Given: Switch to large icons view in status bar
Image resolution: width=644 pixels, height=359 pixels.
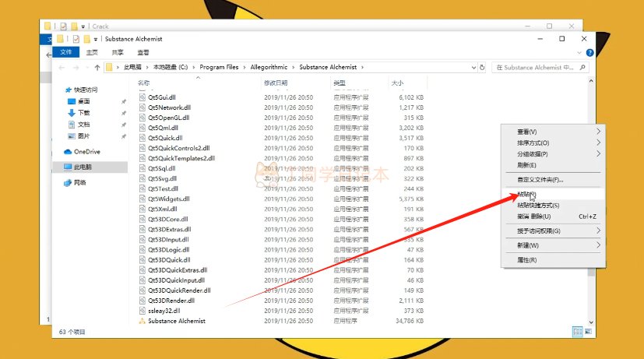Looking at the screenshot, I should 588,332.
